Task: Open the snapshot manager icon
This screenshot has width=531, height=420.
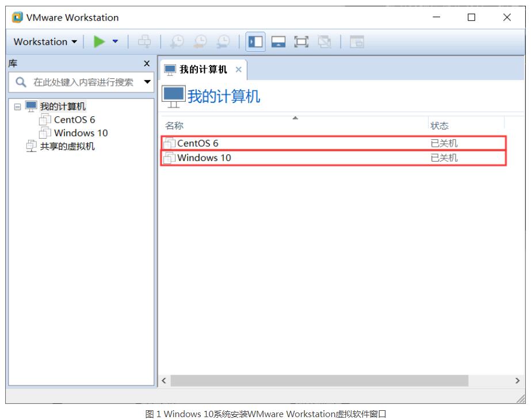Action: click(223, 41)
